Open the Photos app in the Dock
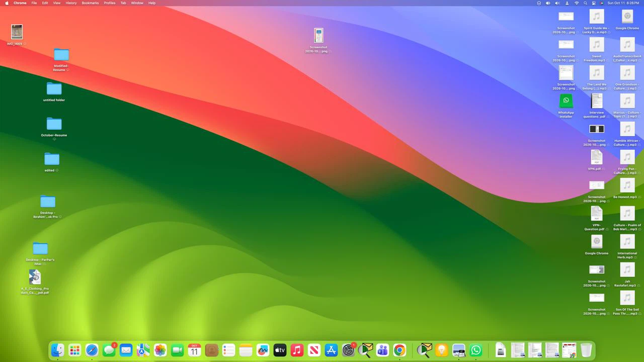Image resolution: width=644 pixels, height=362 pixels. [x=160, y=350]
